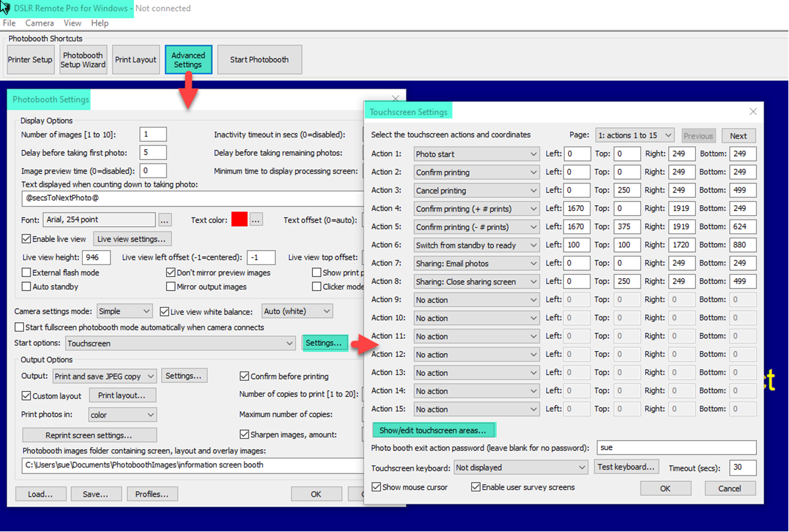Open Action 9 No action dropdown
789x532 pixels.
pyautogui.click(x=477, y=300)
